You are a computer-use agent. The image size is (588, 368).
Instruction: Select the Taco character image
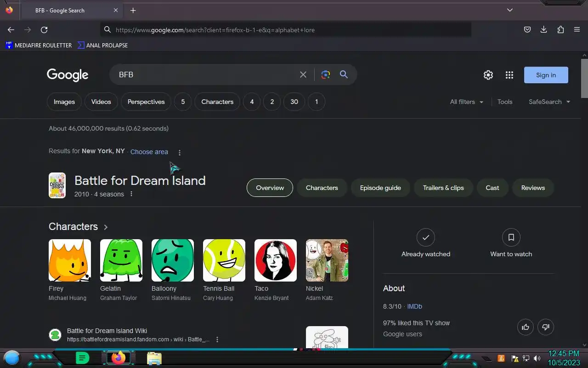pyautogui.click(x=276, y=260)
